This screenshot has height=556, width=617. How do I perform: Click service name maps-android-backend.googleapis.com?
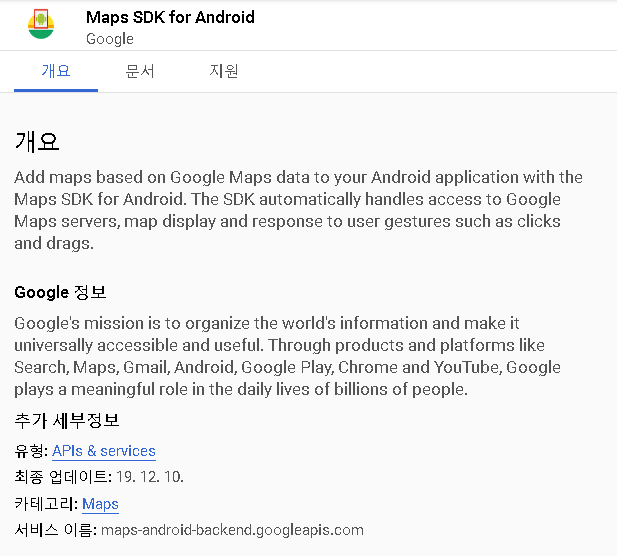pos(232,530)
